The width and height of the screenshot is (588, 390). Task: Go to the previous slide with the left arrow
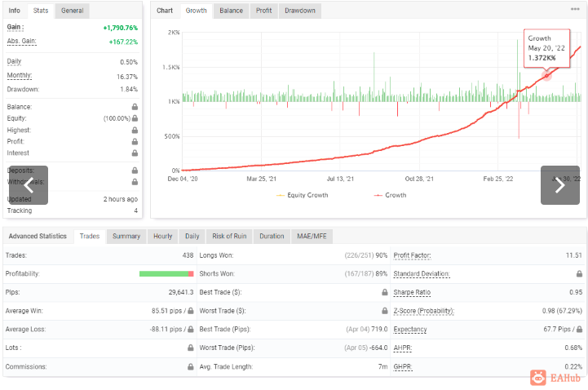(x=29, y=185)
